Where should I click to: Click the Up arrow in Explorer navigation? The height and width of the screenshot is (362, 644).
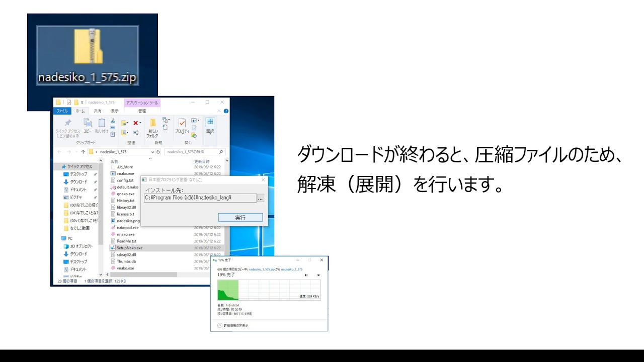click(x=83, y=151)
